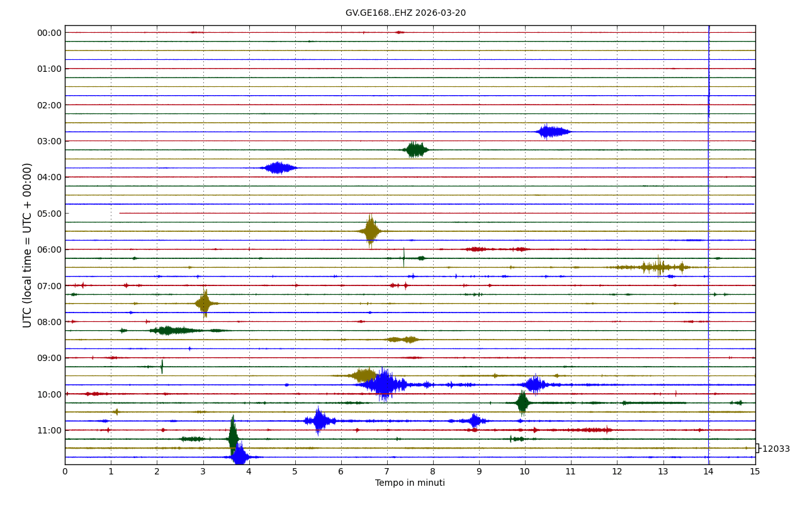Select the 12033 amplitude scale label
Image resolution: width=812 pixels, height=516 pixels.
coord(775,449)
